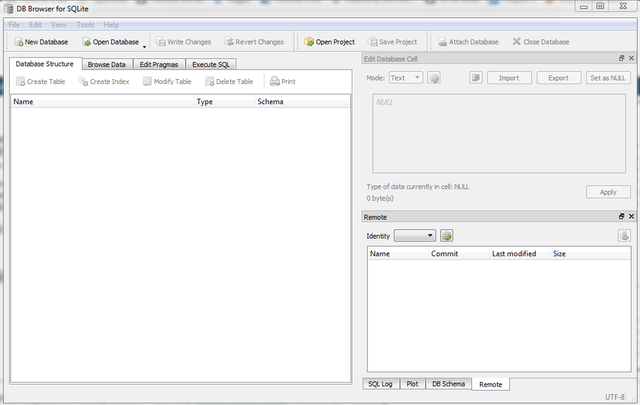Image resolution: width=640 pixels, height=405 pixels.
Task: Click the gear icon next to Mode dropdown
Action: click(x=434, y=78)
